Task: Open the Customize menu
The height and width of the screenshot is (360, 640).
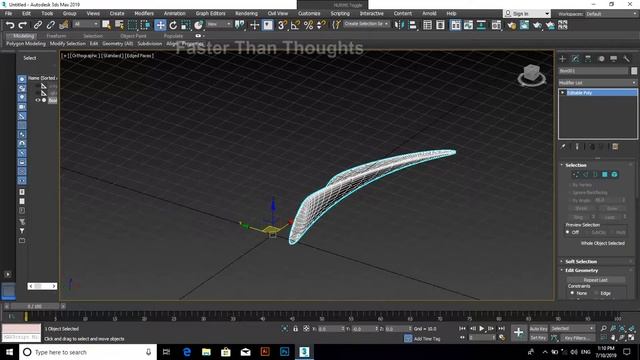Action: point(309,13)
